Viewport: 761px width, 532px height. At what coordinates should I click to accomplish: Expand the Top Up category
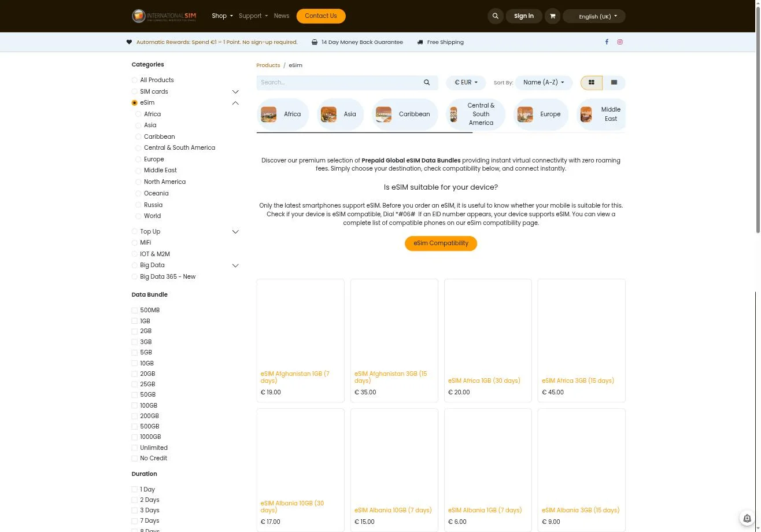coord(235,232)
